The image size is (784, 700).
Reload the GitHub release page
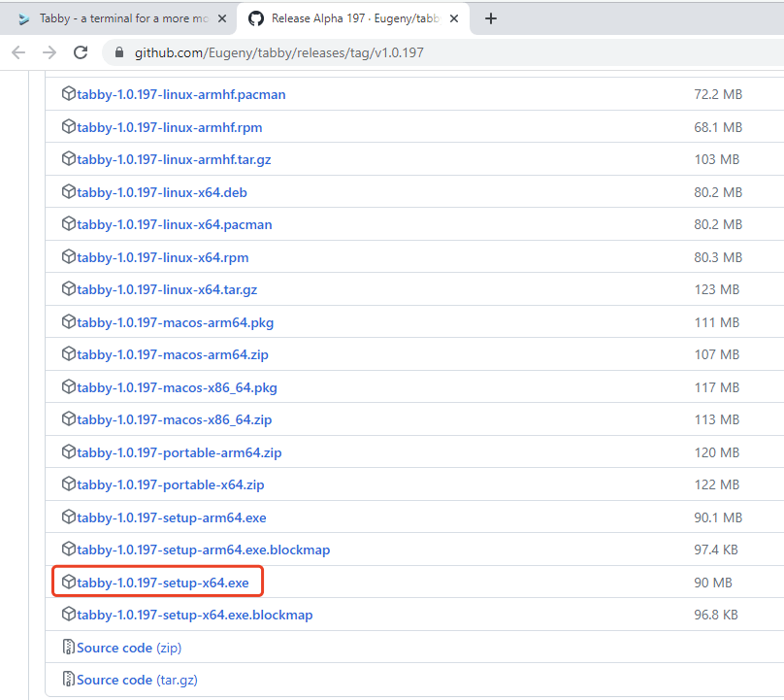pos(81,52)
